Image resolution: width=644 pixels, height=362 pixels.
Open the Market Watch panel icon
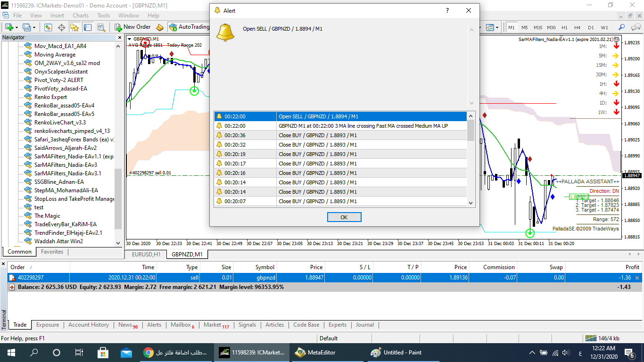tap(48, 27)
